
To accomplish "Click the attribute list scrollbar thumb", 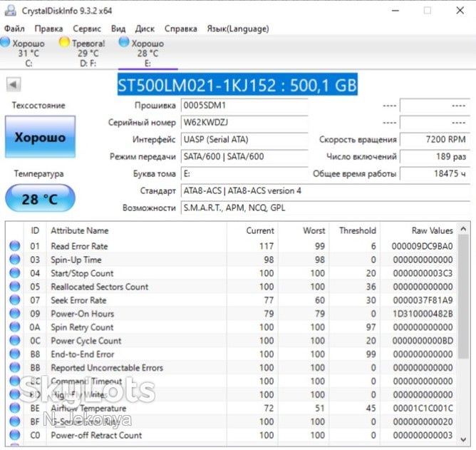I will coord(463,297).
